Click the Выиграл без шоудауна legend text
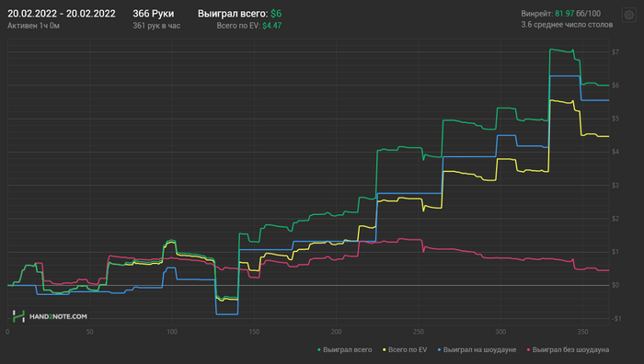This screenshot has width=644, height=364. pyautogui.click(x=570, y=350)
